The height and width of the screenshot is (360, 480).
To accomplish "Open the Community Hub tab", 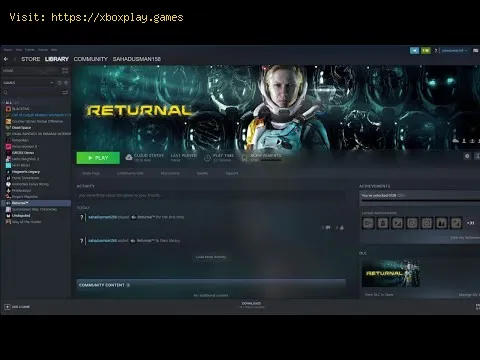I will 130,173.
